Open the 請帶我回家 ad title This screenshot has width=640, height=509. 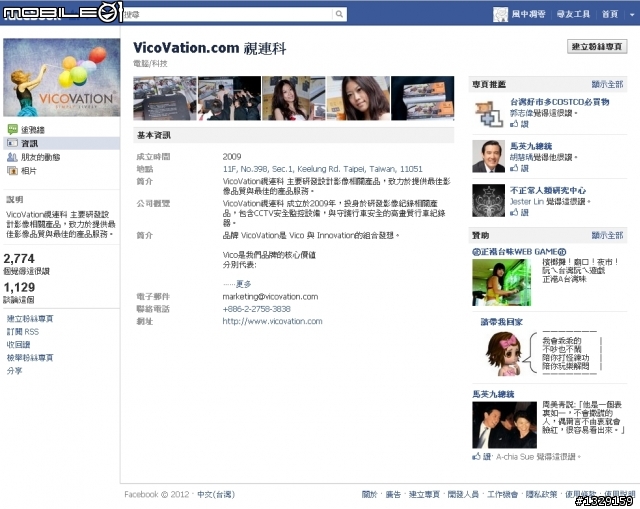click(502, 322)
